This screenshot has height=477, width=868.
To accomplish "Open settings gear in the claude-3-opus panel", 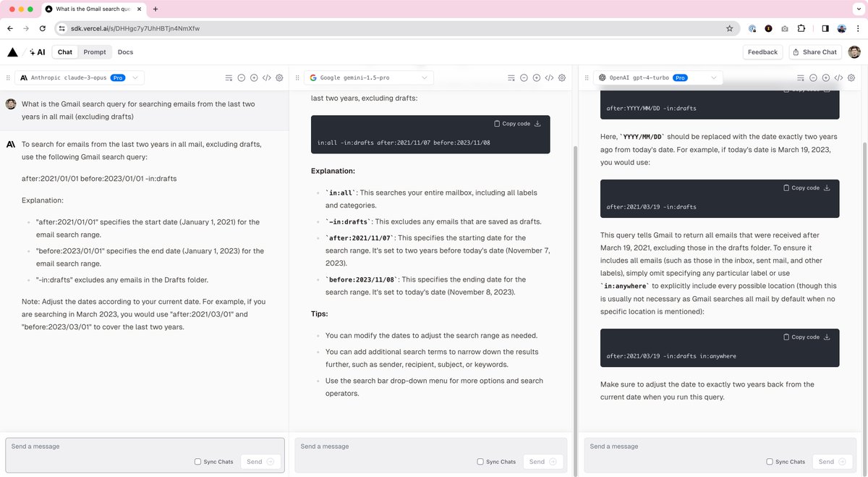I will pos(279,77).
